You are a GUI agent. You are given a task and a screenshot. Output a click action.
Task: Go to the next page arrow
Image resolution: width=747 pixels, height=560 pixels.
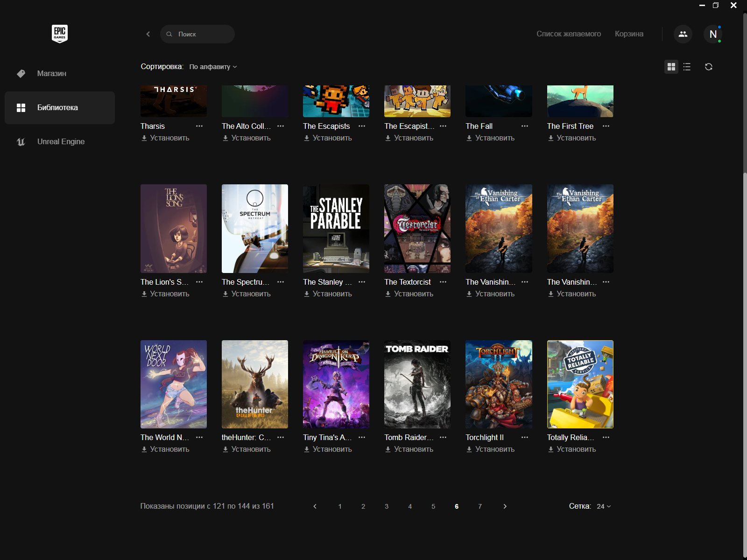tap(505, 506)
